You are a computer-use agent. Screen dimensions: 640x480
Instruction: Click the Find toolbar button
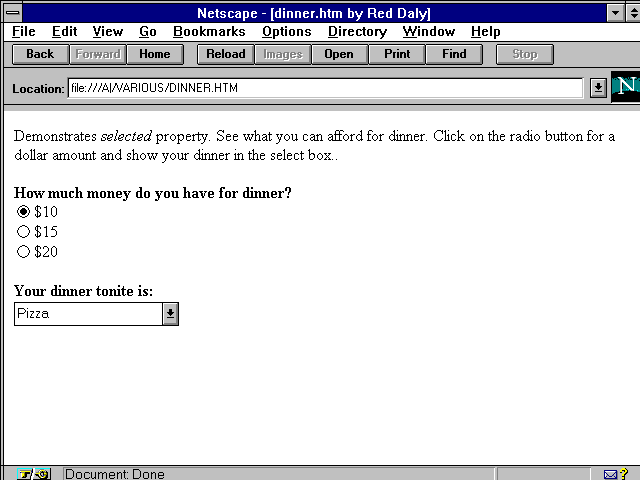(454, 54)
